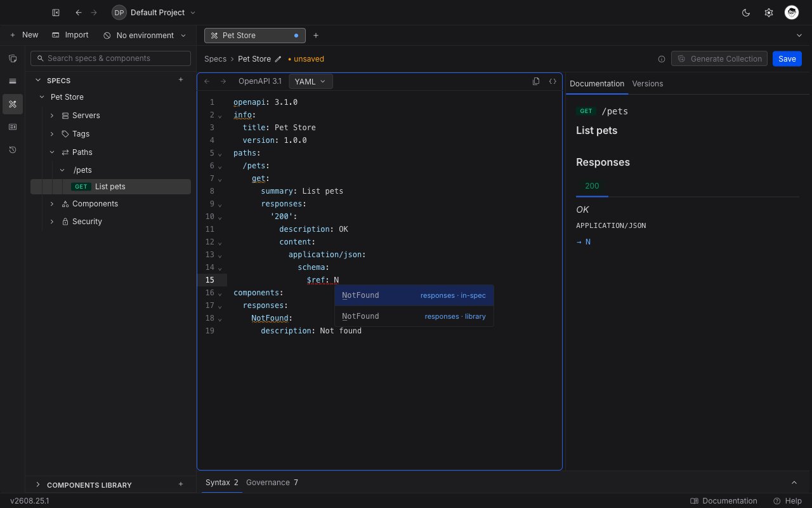812x508 pixels.
Task: Click Generate Collection button
Action: click(719, 59)
